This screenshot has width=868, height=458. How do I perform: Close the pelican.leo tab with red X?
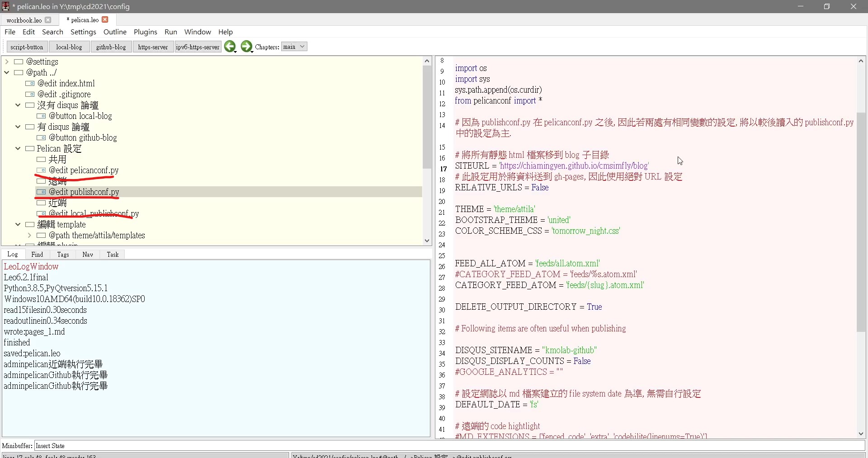105,19
